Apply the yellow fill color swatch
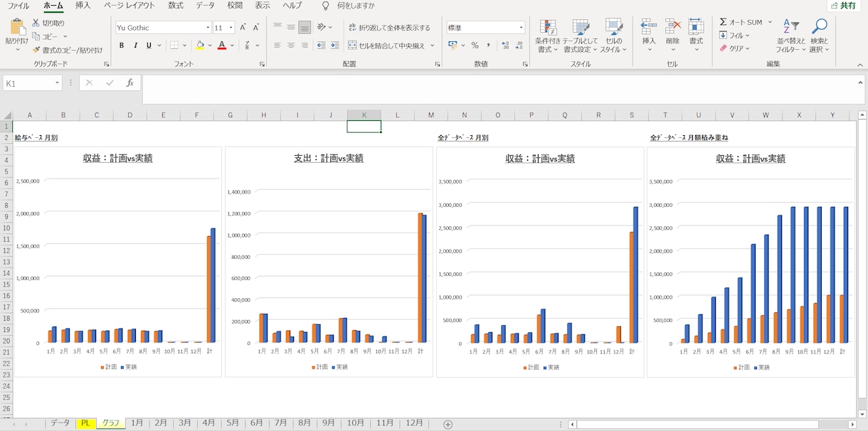868x431 pixels. click(x=200, y=46)
